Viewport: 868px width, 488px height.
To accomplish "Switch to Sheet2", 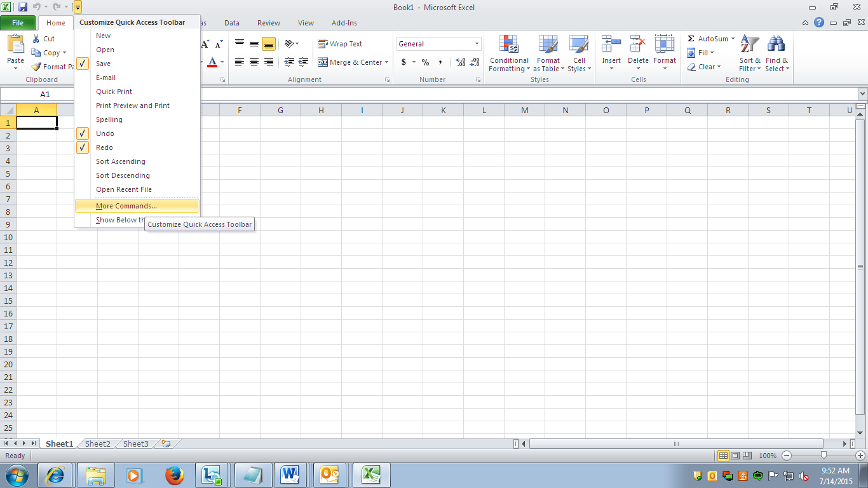I will (x=97, y=444).
